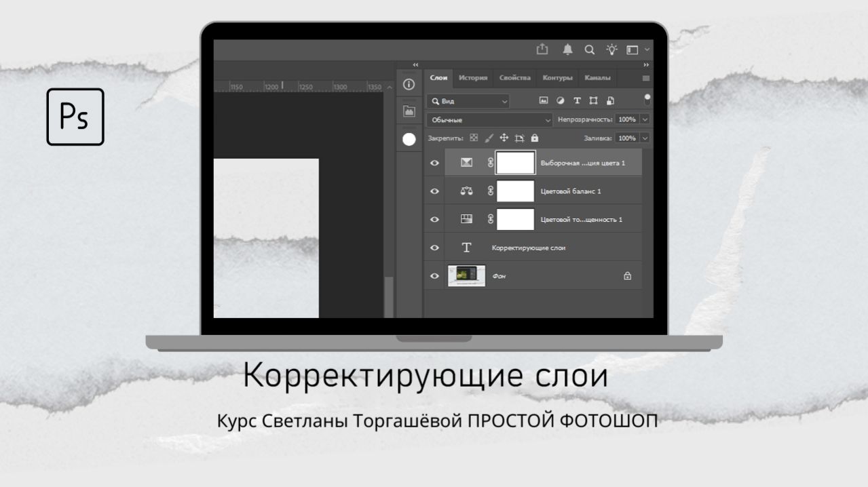Click link icon on Цветовой тон layer
The image size is (868, 487).
[490, 219]
